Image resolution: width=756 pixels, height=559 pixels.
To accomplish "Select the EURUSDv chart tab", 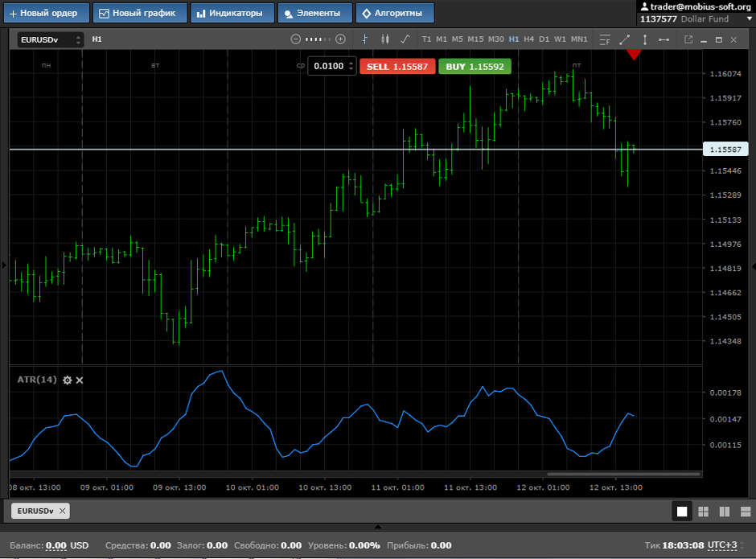I will [40, 511].
